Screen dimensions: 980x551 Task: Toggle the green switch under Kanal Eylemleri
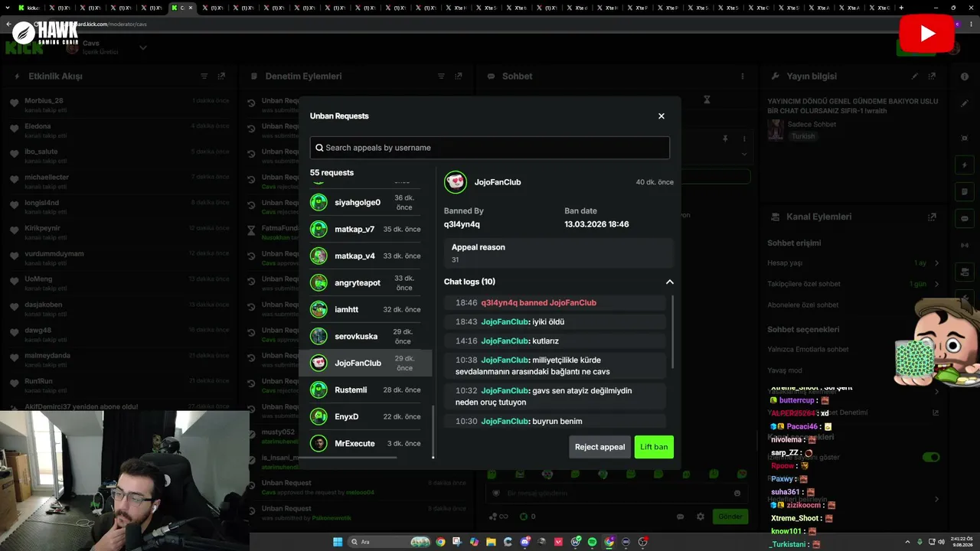point(931,457)
